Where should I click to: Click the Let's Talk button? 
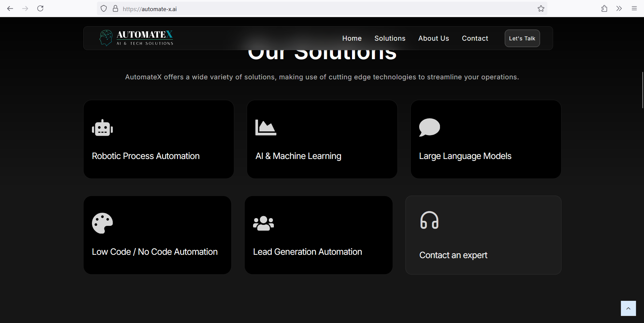(x=522, y=38)
